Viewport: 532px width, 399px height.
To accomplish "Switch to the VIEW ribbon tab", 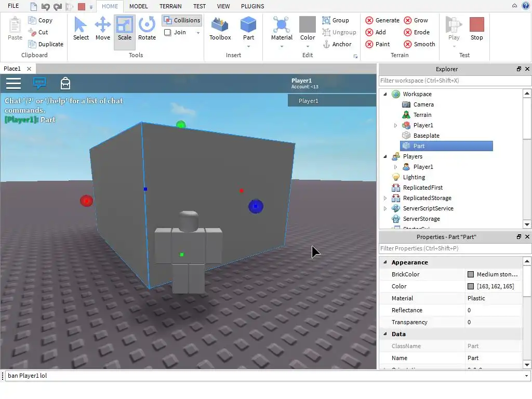I will [x=223, y=6].
